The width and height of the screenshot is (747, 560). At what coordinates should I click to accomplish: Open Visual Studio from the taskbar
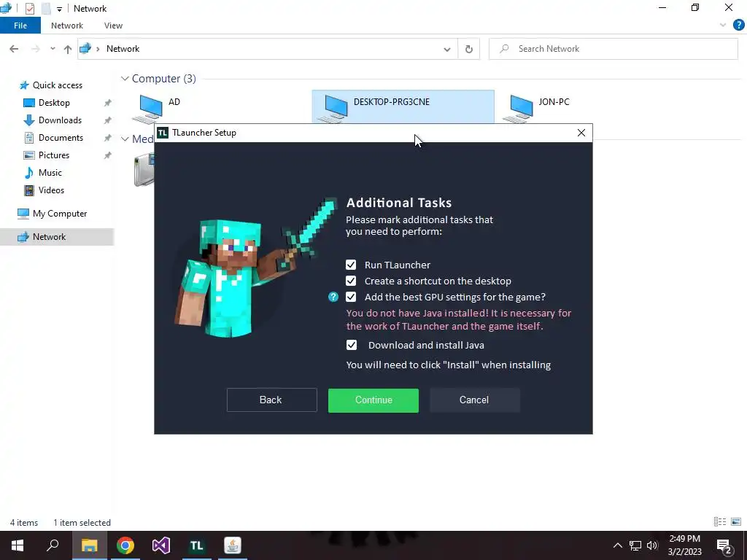point(161,545)
